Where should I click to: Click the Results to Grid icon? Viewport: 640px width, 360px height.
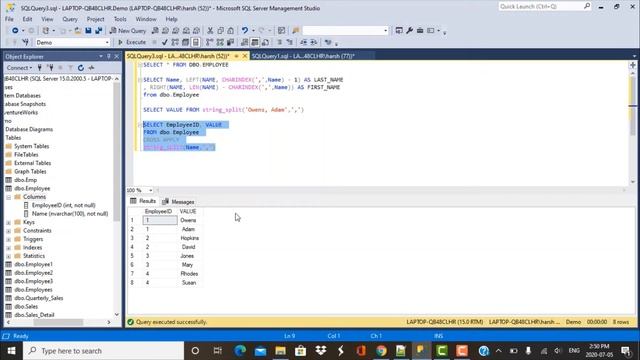click(x=255, y=42)
